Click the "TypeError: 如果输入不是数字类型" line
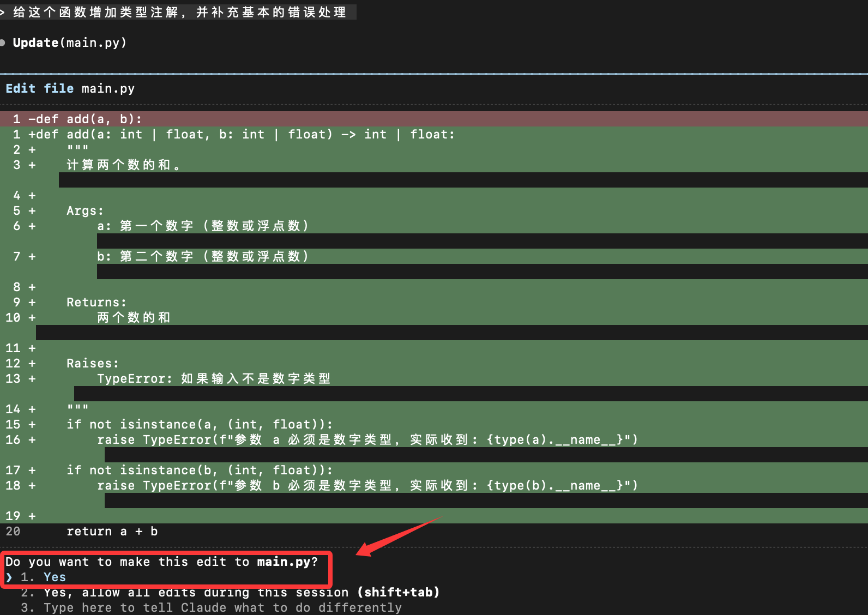868x615 pixels. coord(213,378)
